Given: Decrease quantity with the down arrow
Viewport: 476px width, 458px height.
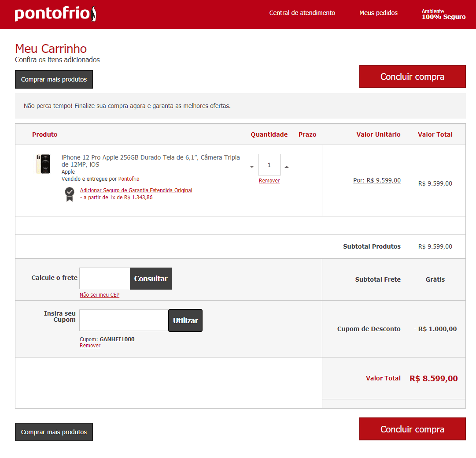Looking at the screenshot, I should [252, 167].
